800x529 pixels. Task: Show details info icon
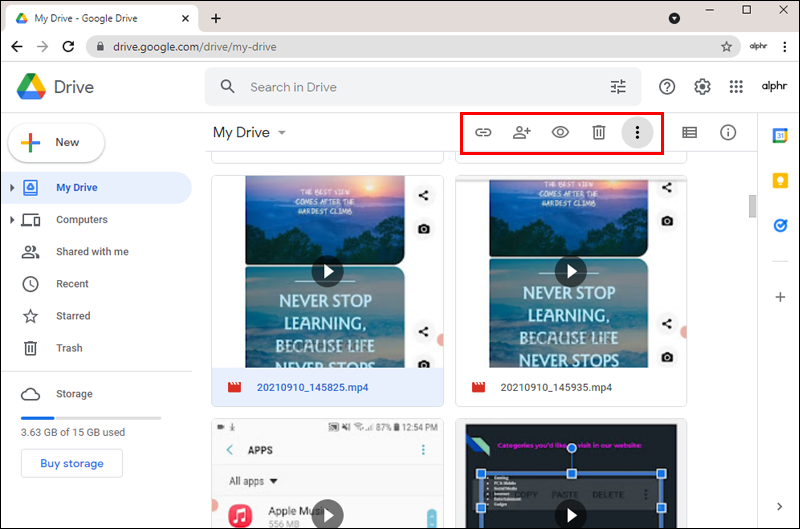[728, 133]
